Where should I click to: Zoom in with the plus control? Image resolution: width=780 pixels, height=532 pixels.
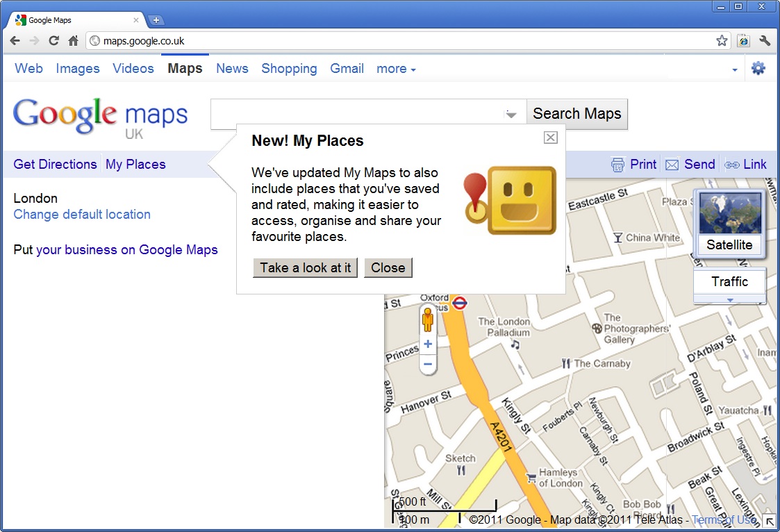coord(427,344)
